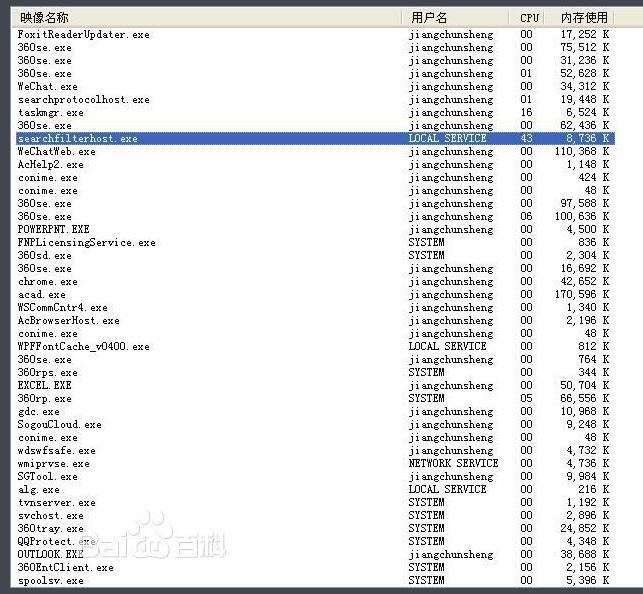Select the 360rps.exe process
The width and height of the screenshot is (643, 594).
click(315, 373)
